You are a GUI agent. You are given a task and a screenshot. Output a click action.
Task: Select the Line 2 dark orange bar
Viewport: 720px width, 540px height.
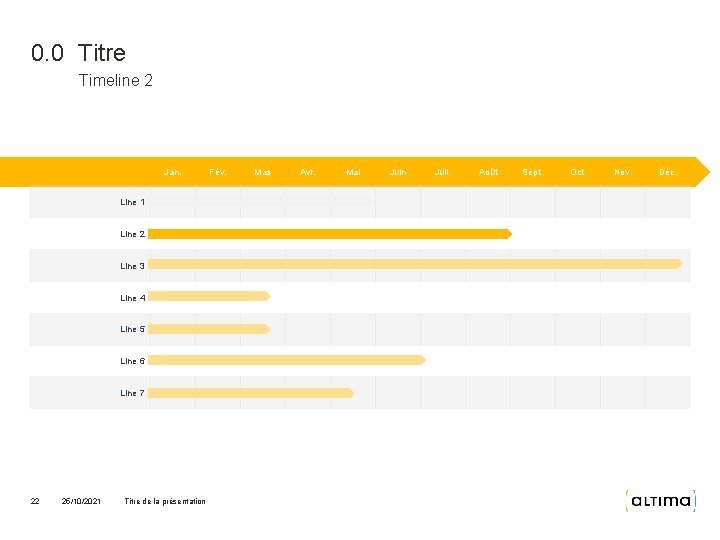click(x=330, y=234)
